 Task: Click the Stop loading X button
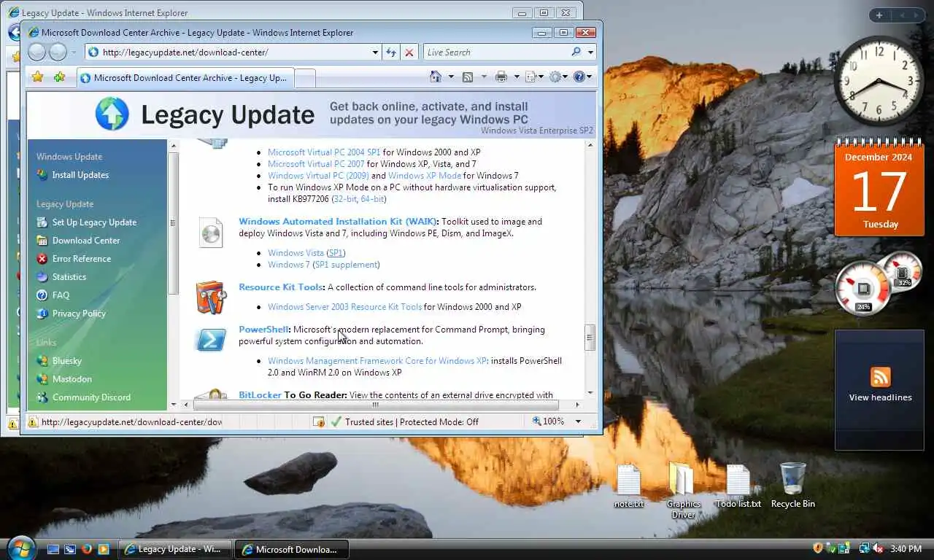(x=409, y=52)
